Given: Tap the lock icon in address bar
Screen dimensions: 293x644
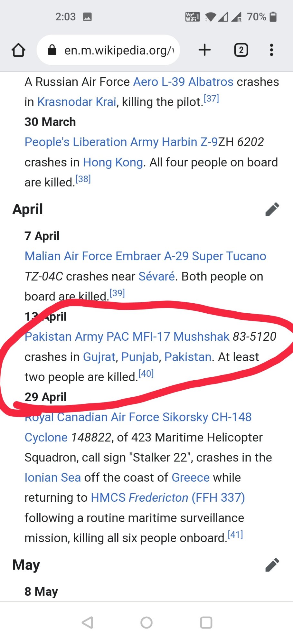Looking at the screenshot, I should click(52, 50).
